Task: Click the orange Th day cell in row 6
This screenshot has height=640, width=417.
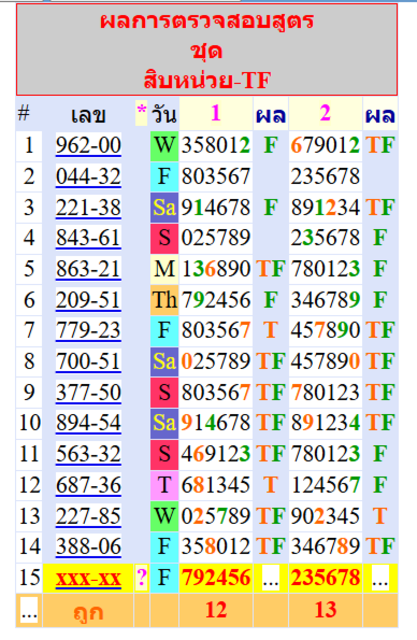Action: (164, 300)
